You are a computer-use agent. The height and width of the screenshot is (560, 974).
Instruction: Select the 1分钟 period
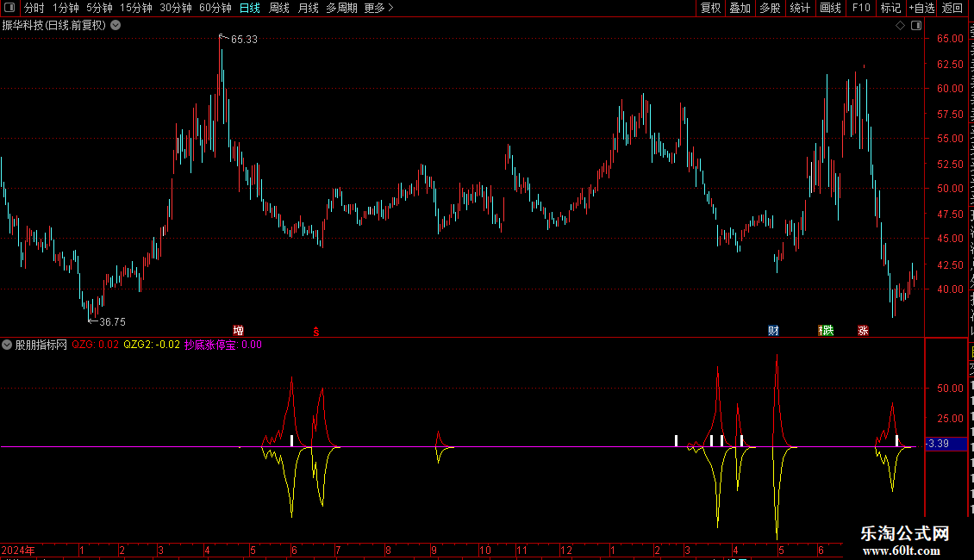coord(66,8)
